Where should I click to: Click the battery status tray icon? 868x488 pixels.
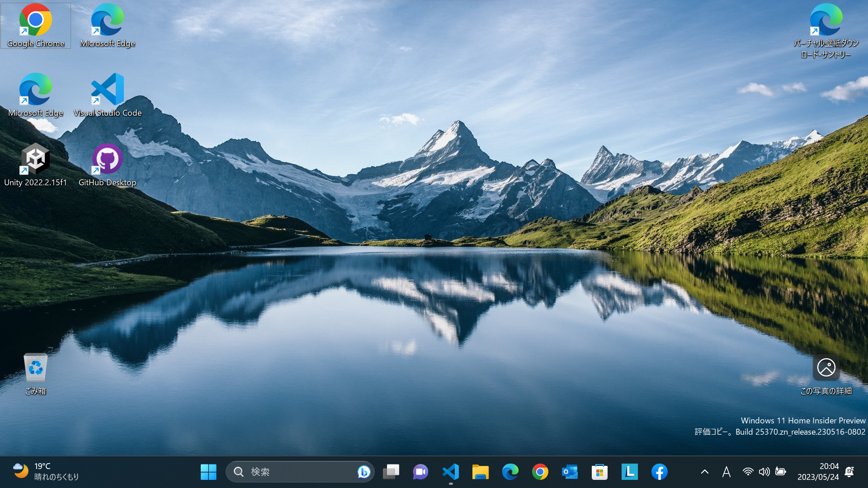[780, 472]
